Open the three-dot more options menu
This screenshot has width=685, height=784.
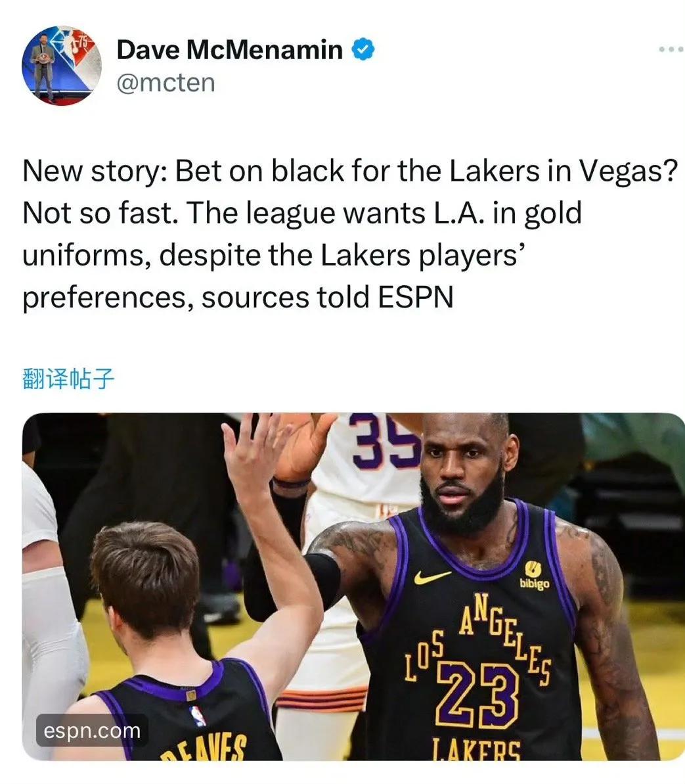671,49
